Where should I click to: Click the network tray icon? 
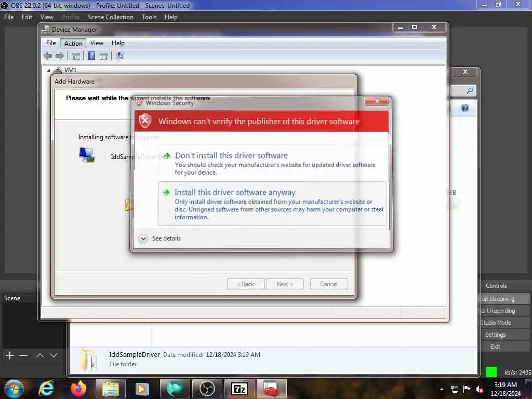(x=454, y=389)
